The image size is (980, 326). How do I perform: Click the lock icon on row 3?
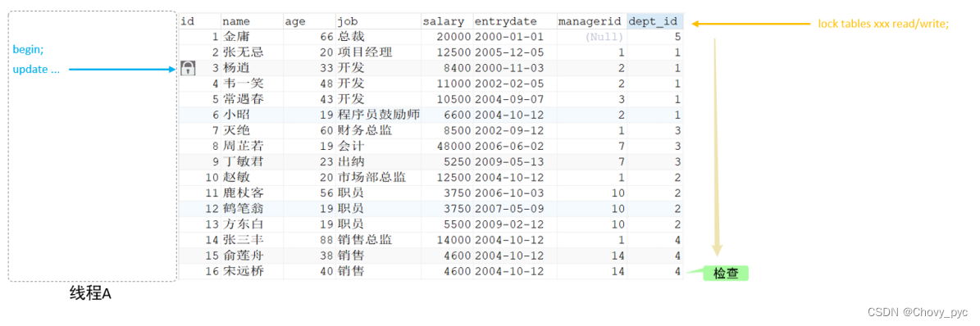(x=188, y=69)
